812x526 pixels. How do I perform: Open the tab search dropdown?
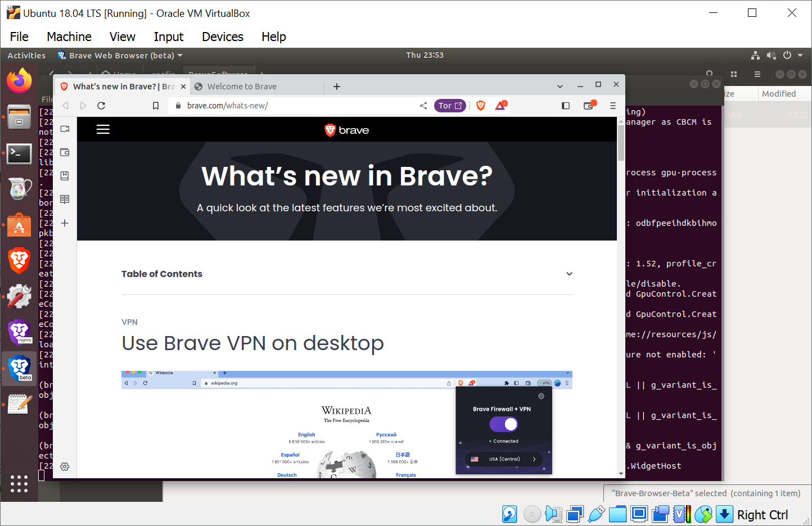pos(560,85)
